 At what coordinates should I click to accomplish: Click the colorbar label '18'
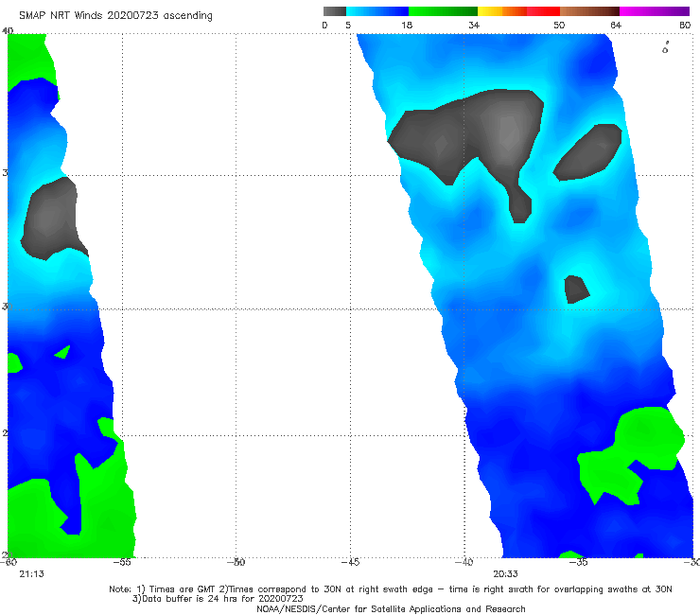click(407, 26)
